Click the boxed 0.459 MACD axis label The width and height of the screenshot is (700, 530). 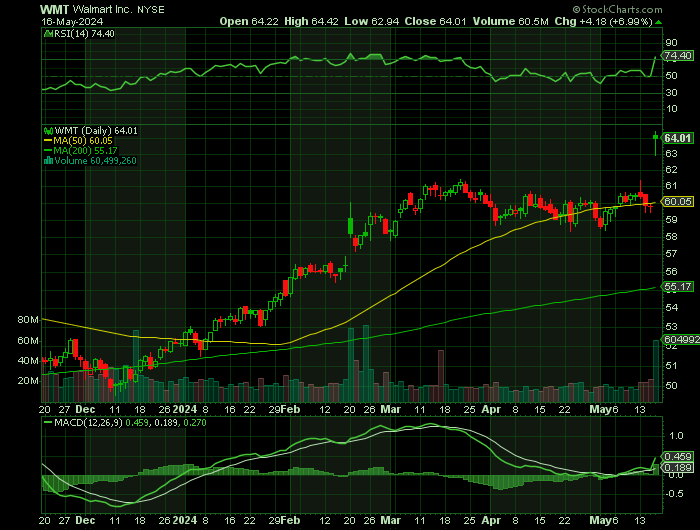click(x=678, y=456)
